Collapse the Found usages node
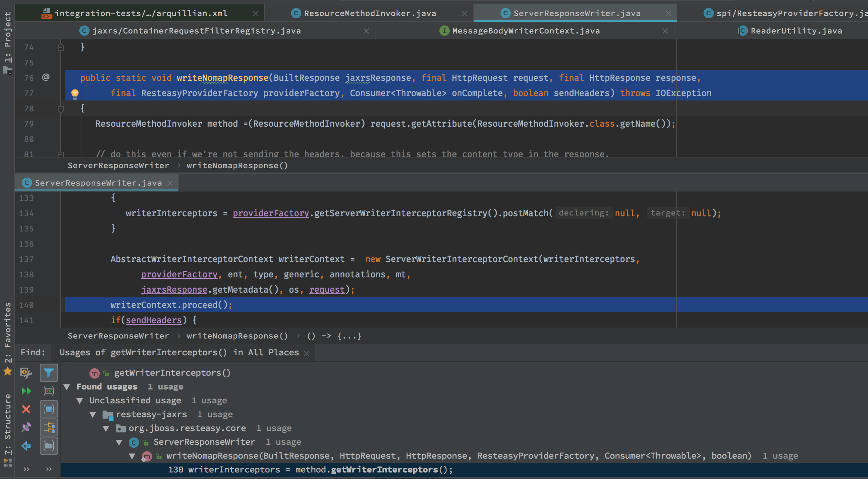The width and height of the screenshot is (868, 479). pyautogui.click(x=67, y=387)
